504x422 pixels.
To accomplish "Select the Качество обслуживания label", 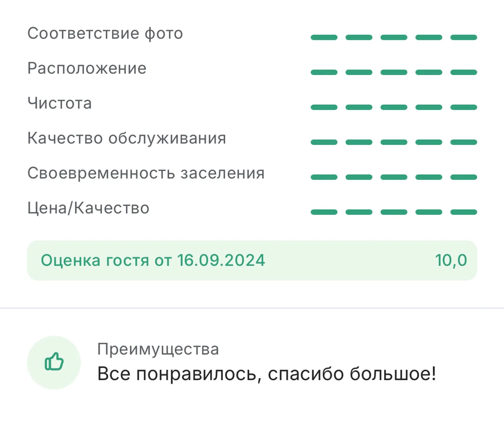I will point(127,138).
